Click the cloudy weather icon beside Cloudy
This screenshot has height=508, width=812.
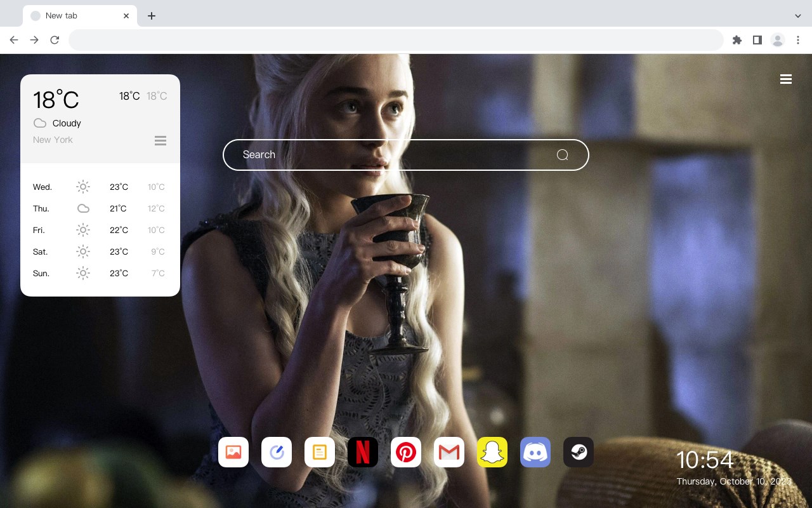coord(40,123)
